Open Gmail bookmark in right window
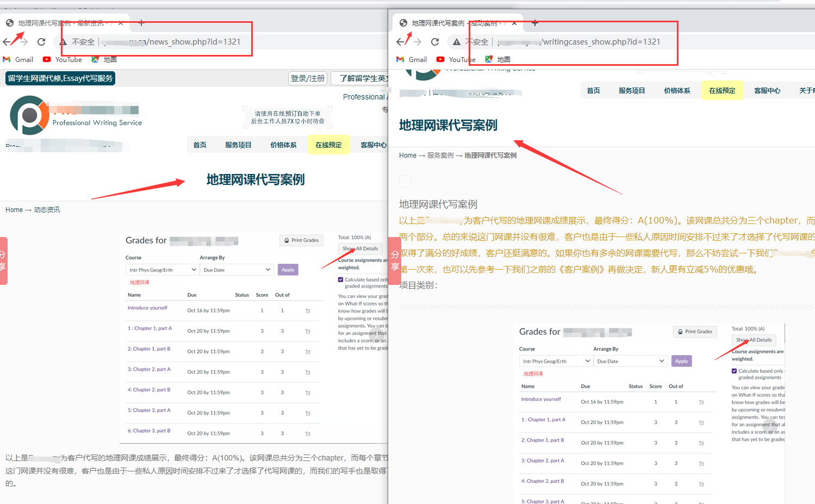 [412, 60]
